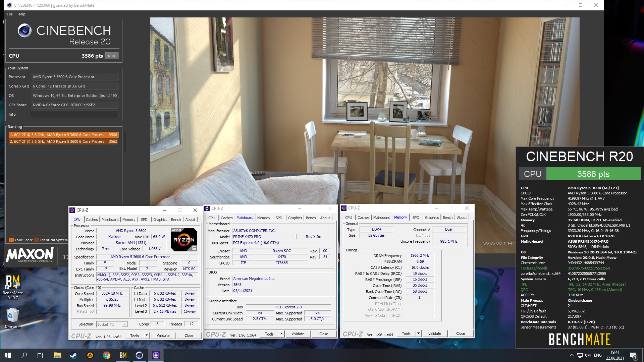The image size is (644, 362).
Task: Open About tab in Memory CPU-Z window
Action: [462, 218]
